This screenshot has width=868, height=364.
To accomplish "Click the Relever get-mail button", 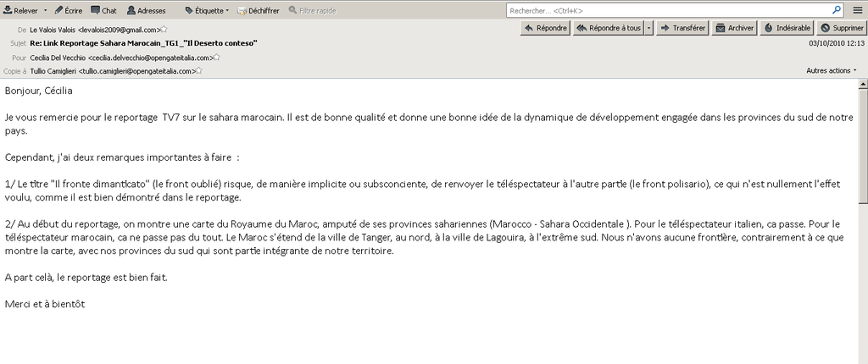I will (x=20, y=10).
